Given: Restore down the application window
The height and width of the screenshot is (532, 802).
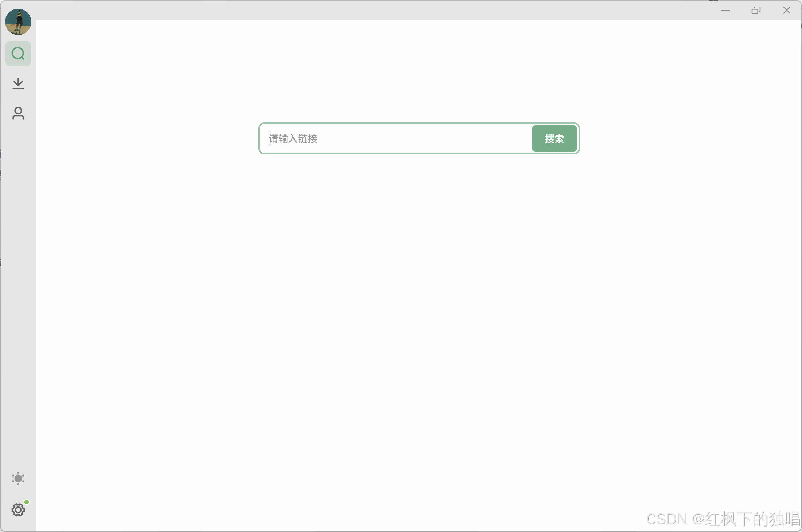Looking at the screenshot, I should click(x=756, y=11).
